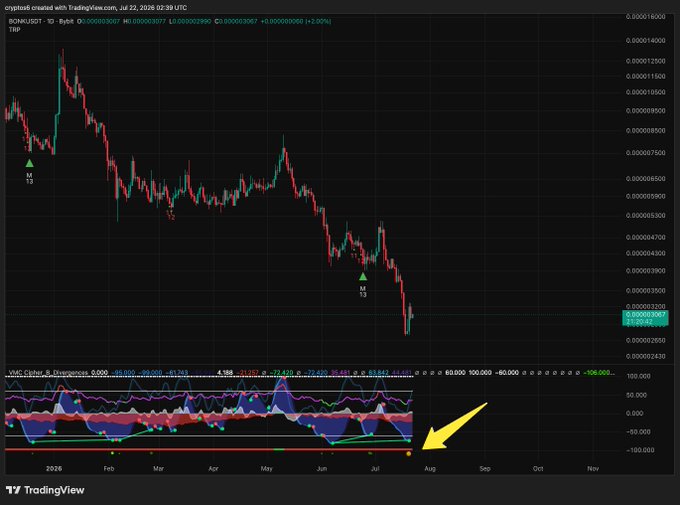Click the 50.000 label on the indicator scale

point(637,395)
